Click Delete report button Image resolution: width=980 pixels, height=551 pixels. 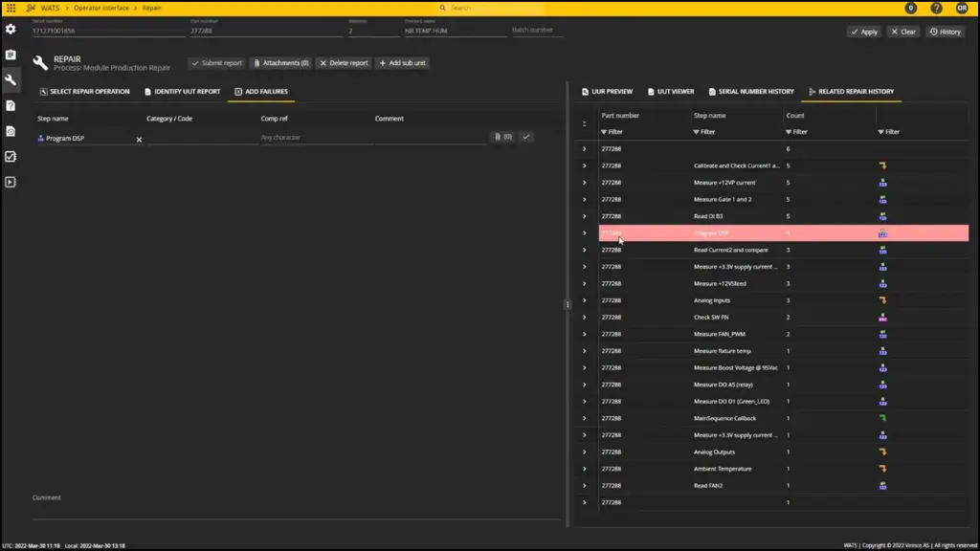(344, 63)
